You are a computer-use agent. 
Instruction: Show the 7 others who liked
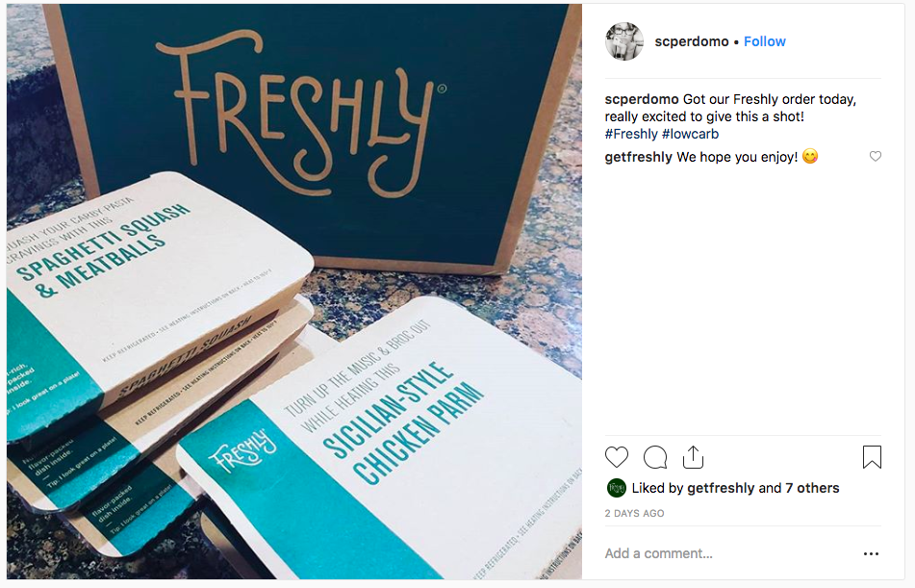click(x=812, y=488)
